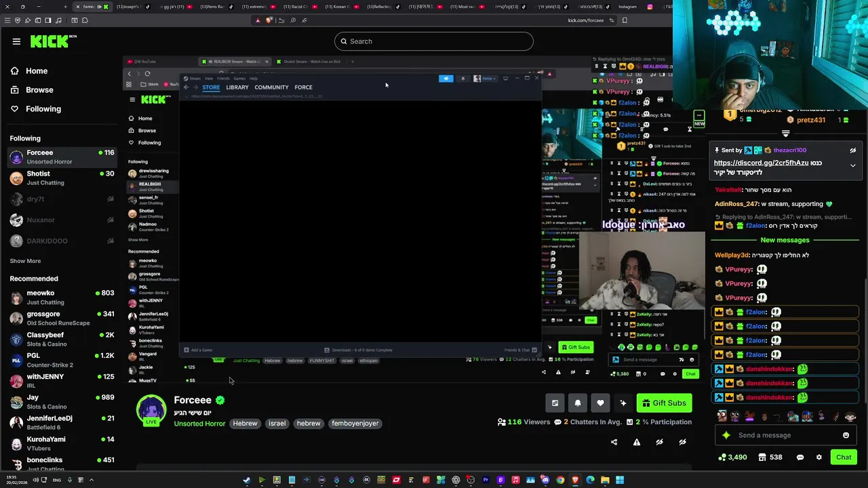Open PGL Counter-Strike 2 channel

(61, 360)
